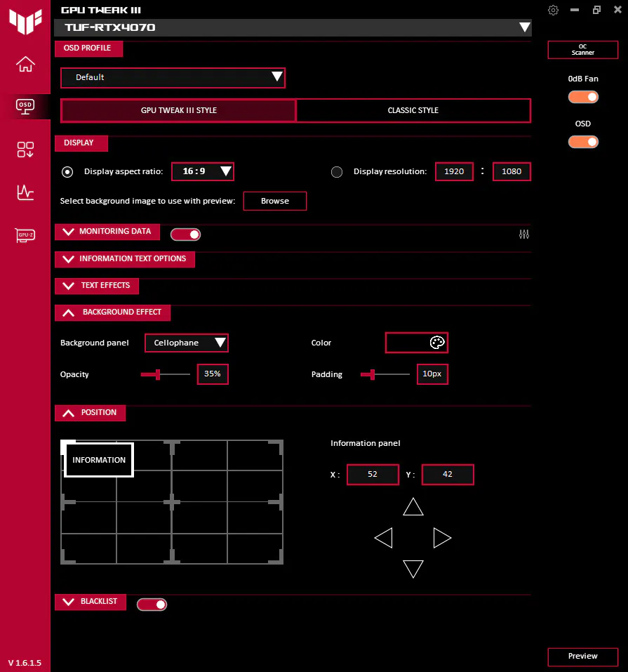628x672 pixels.
Task: Expand the Text Effects section
Action: pos(97,286)
